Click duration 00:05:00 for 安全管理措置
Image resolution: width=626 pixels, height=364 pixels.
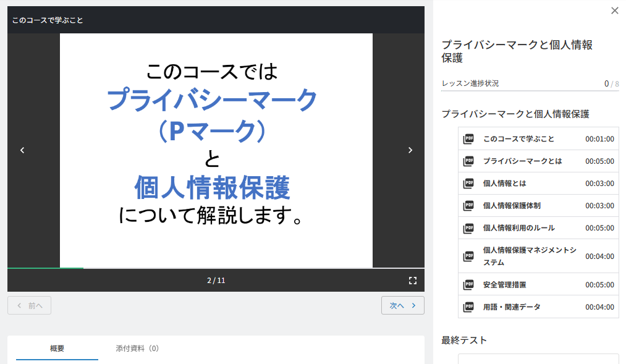tap(599, 284)
